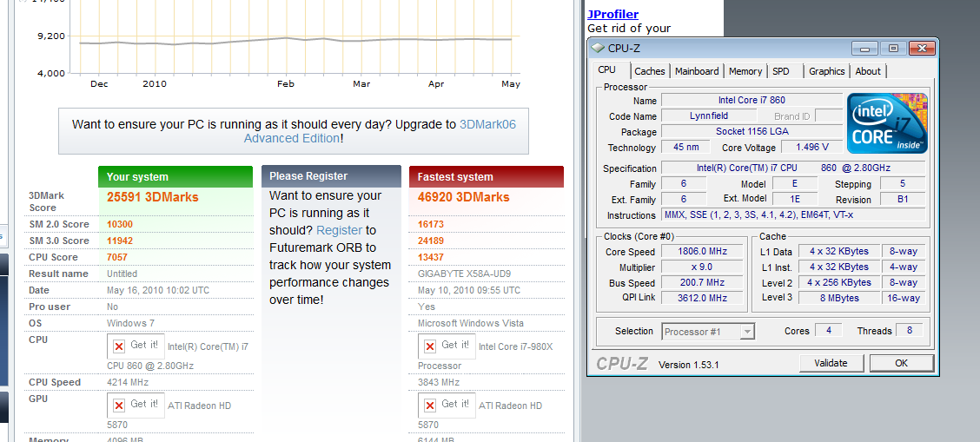
Task: Select the Memory tab in CPU-Z
Action: pyautogui.click(x=745, y=71)
